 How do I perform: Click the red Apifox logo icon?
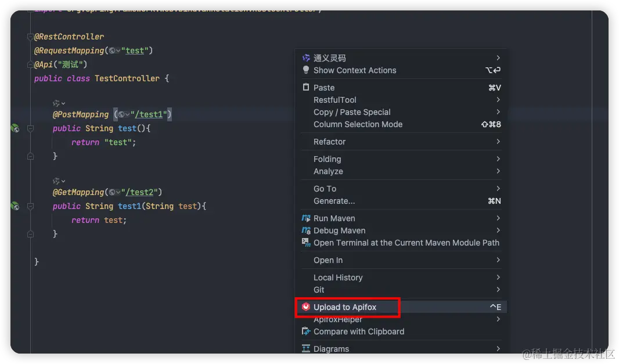pyautogui.click(x=306, y=307)
